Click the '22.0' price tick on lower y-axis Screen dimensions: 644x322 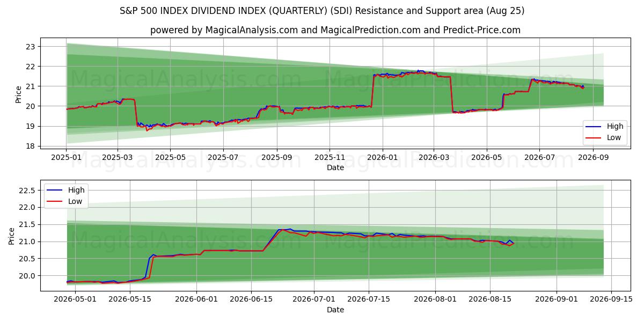(27, 207)
